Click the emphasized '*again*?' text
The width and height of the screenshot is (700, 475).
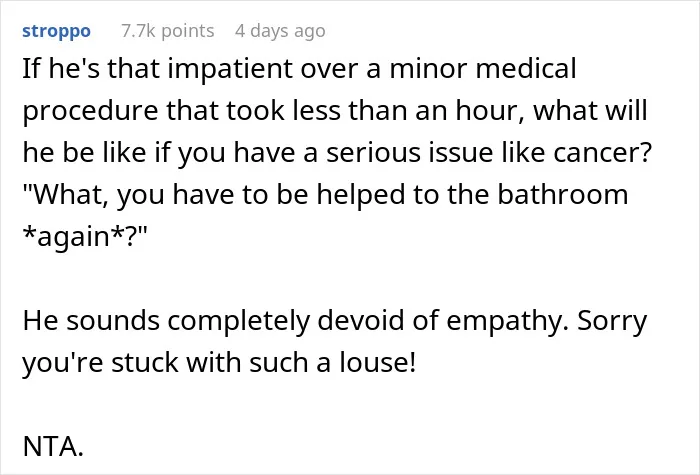tap(85, 236)
